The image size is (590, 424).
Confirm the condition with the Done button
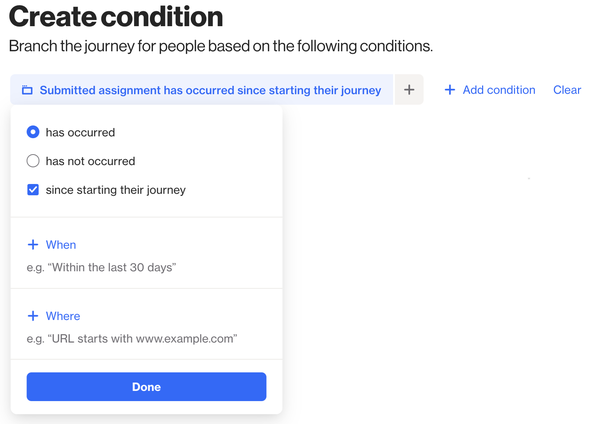[x=146, y=387]
